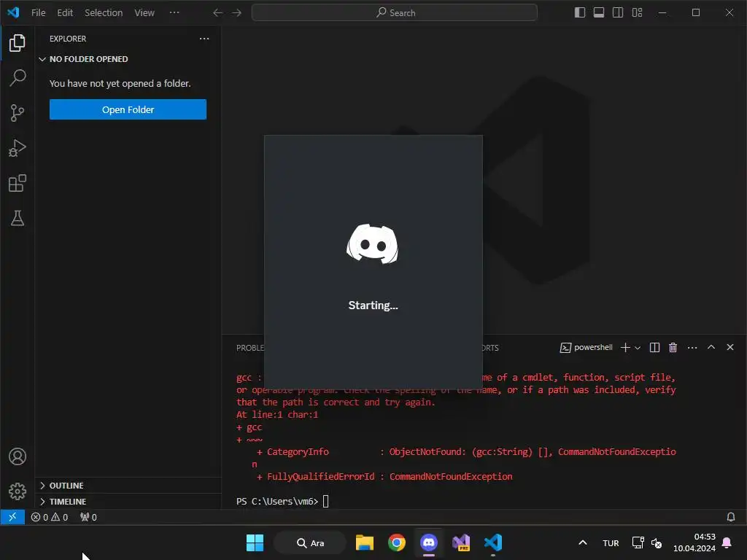The width and height of the screenshot is (747, 560).
Task: Open the Search view in activity bar
Action: (18, 77)
